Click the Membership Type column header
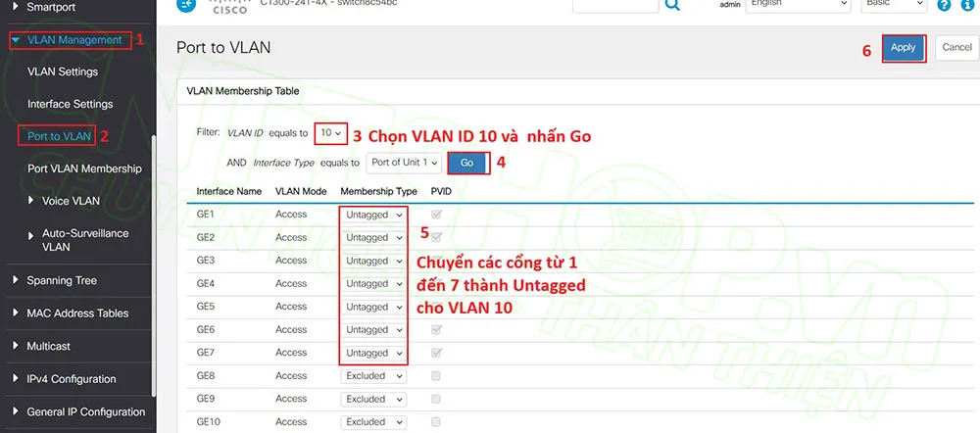This screenshot has width=980, height=433. [378, 191]
